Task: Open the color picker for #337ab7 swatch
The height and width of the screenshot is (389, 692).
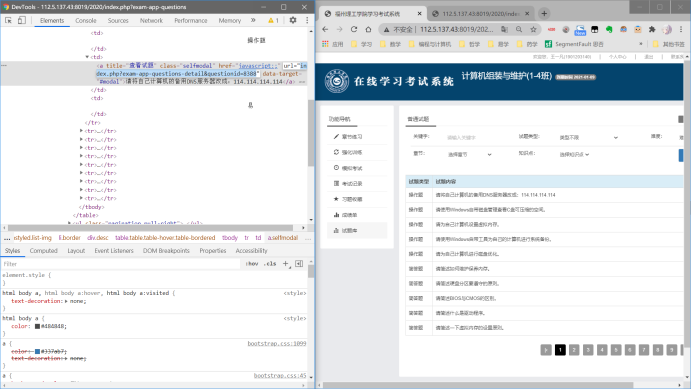Action: (x=38, y=351)
